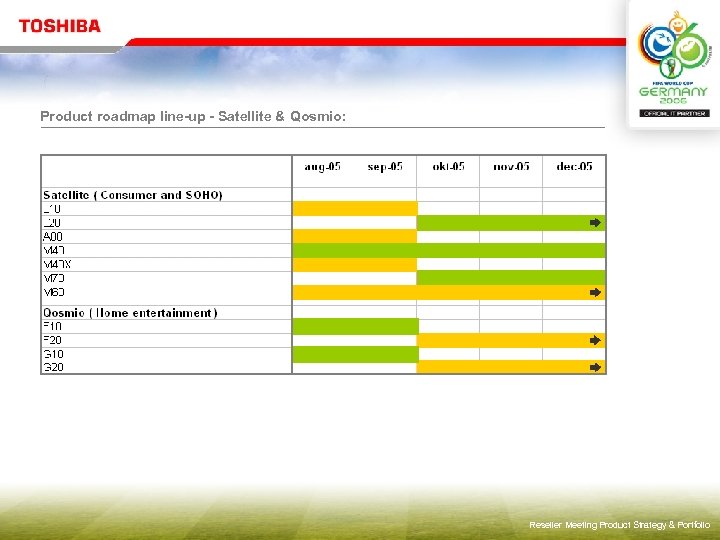Click the arrow at the end of the M60 bar
The width and height of the screenshot is (720, 540).
click(595, 292)
